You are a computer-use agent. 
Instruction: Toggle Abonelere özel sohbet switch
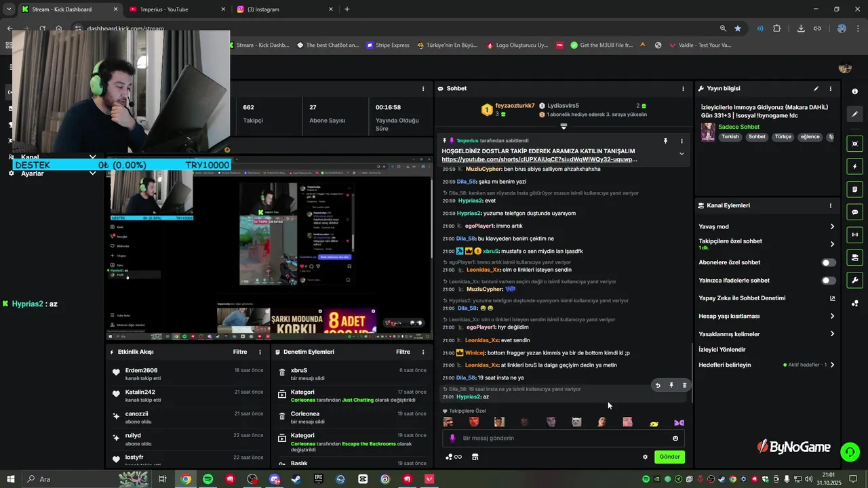pyautogui.click(x=829, y=262)
